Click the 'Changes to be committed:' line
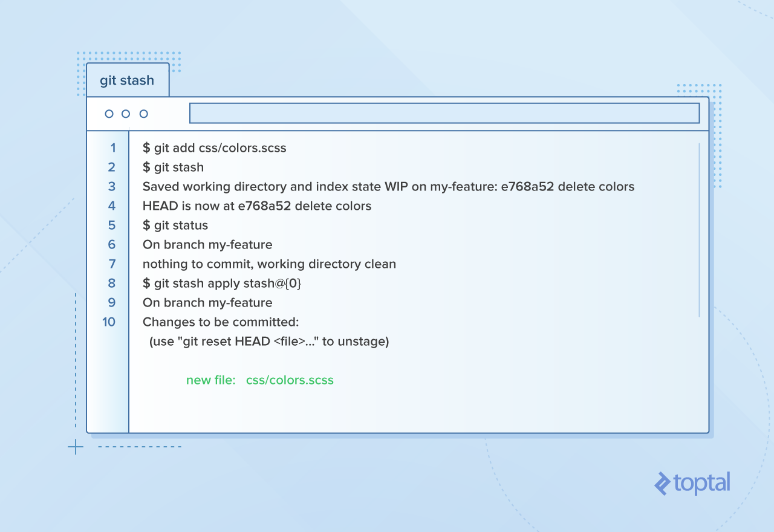Screen dimensions: 774x532 tap(221, 322)
